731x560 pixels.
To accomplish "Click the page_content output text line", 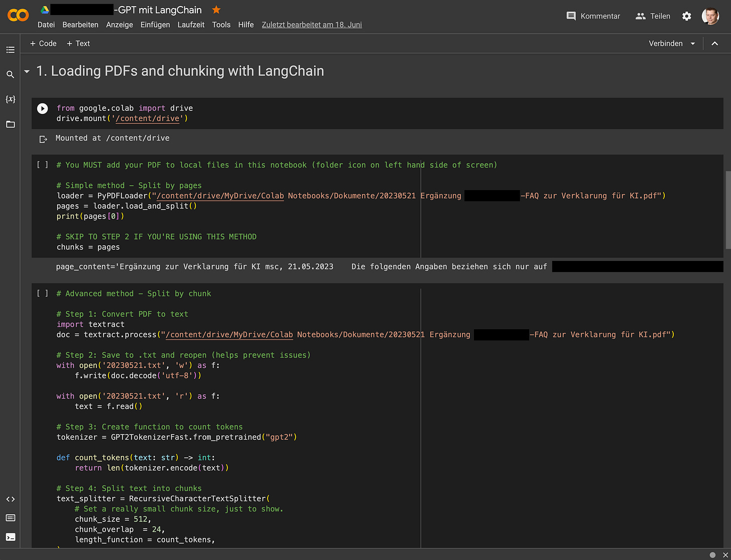I will pos(301,266).
